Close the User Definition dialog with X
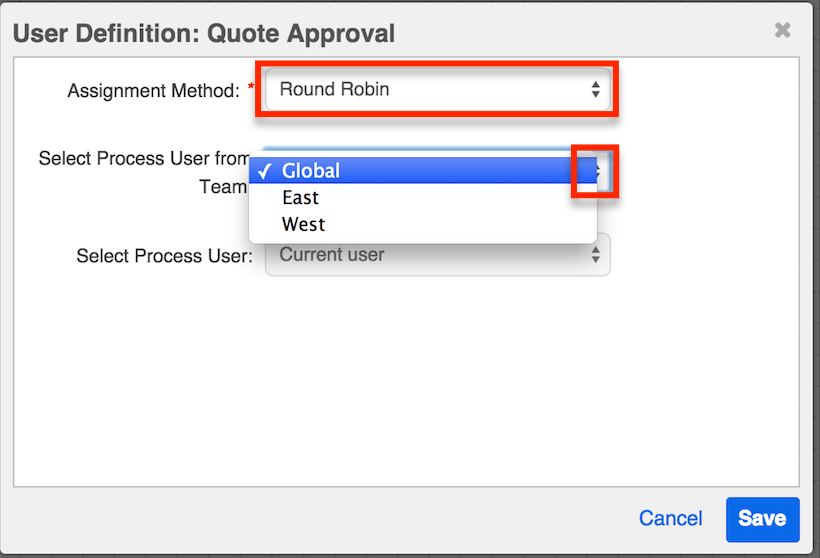 (783, 31)
